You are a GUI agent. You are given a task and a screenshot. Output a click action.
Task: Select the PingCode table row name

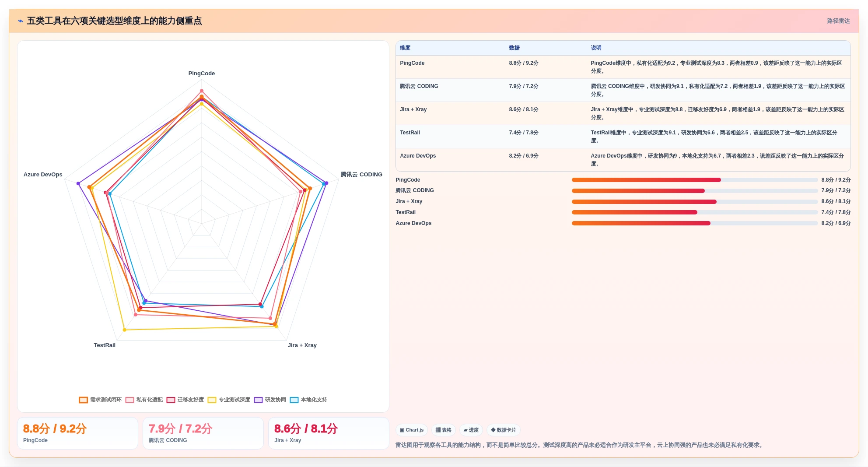click(412, 63)
